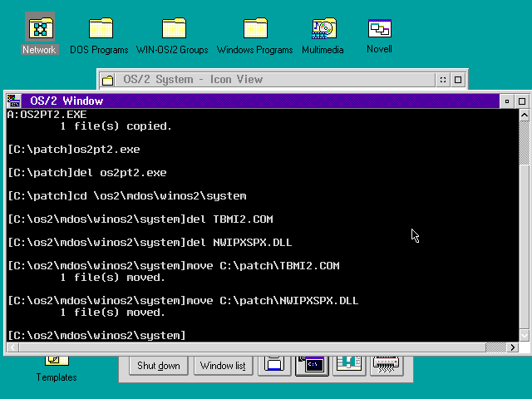
Task: Select the Network desktop icon
Action: tap(40, 33)
